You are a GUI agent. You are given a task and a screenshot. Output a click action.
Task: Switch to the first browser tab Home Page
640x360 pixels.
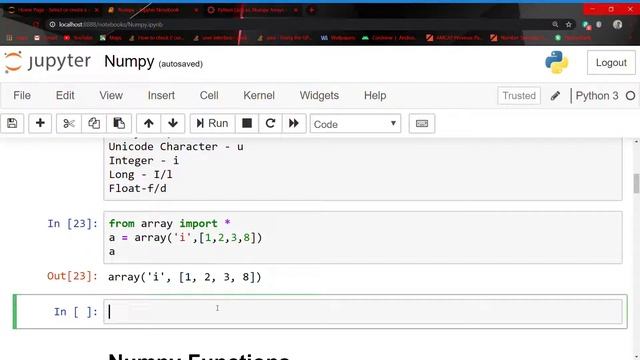53,10
